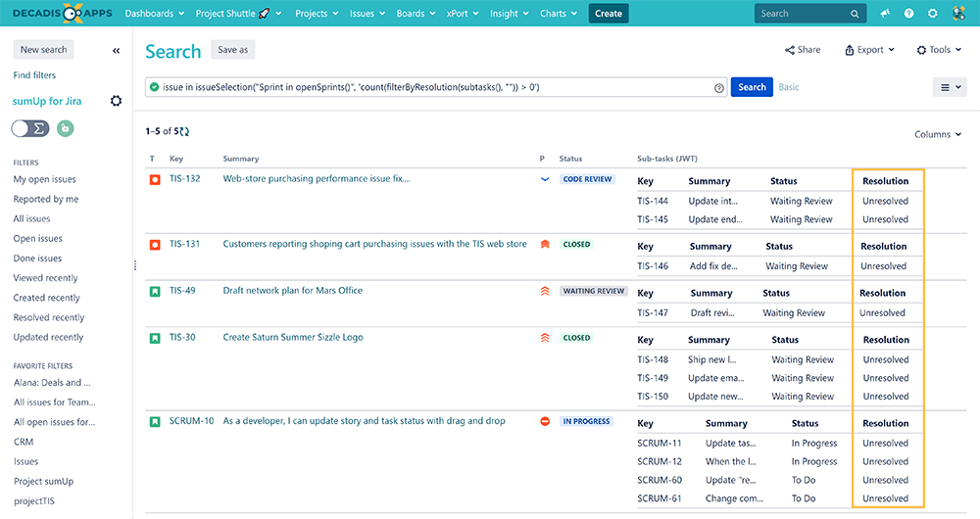Select the Done issues filter
The width and height of the screenshot is (980, 519).
point(37,258)
